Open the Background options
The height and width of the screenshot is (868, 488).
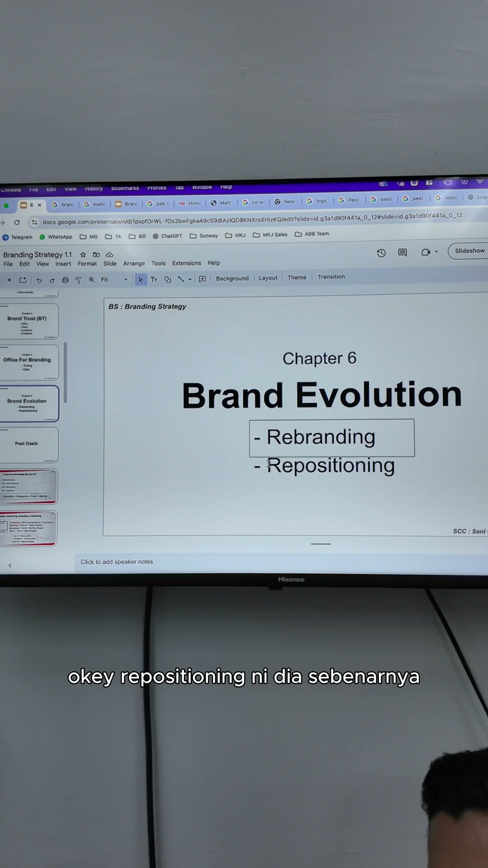[232, 278]
